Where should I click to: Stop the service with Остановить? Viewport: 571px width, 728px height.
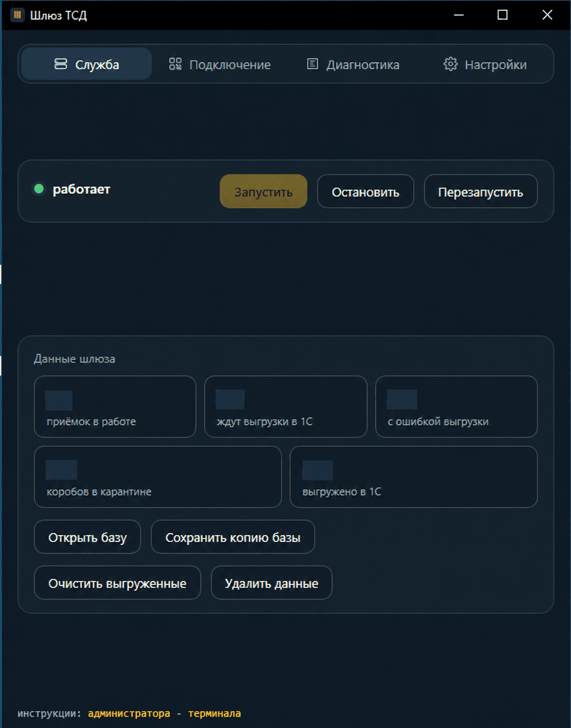point(365,192)
